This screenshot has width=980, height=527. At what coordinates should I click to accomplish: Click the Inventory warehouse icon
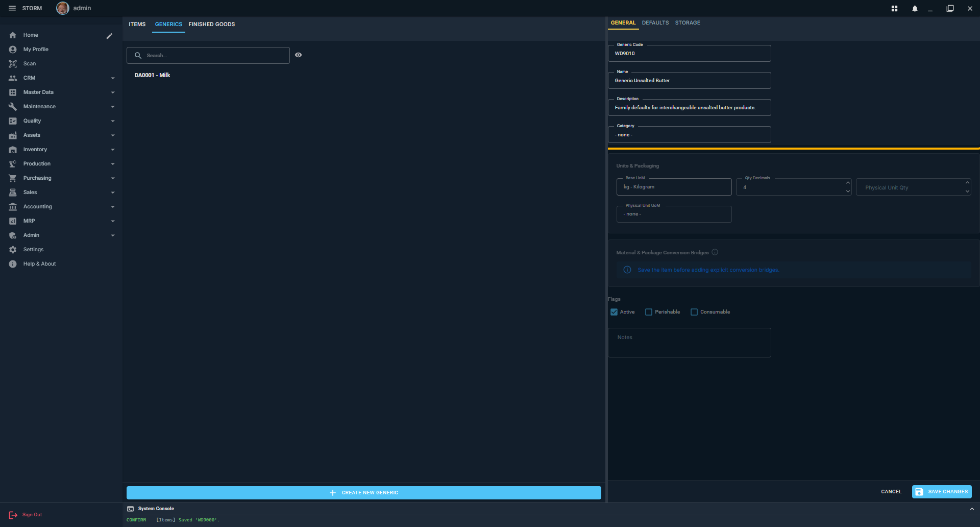point(13,150)
